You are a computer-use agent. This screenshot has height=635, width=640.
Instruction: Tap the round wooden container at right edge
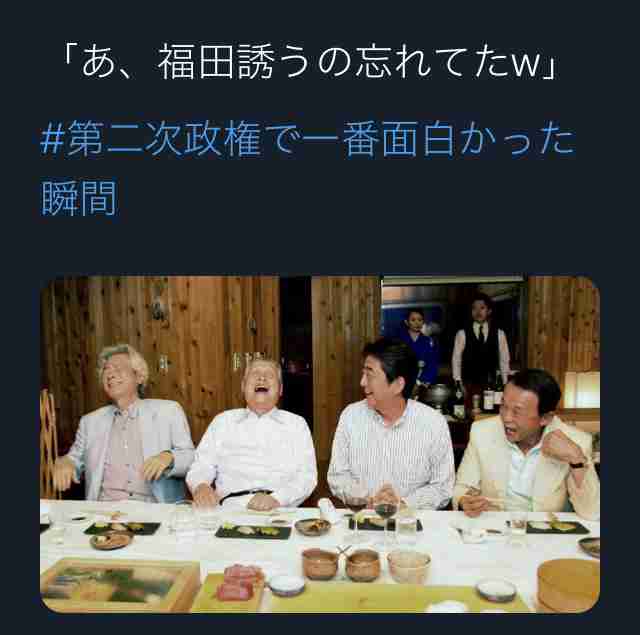tap(569, 585)
